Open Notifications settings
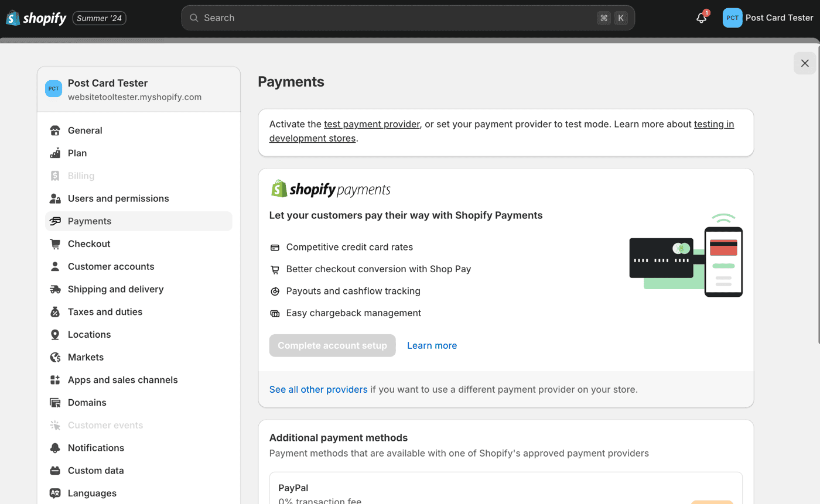The image size is (820, 504). (x=139, y=448)
